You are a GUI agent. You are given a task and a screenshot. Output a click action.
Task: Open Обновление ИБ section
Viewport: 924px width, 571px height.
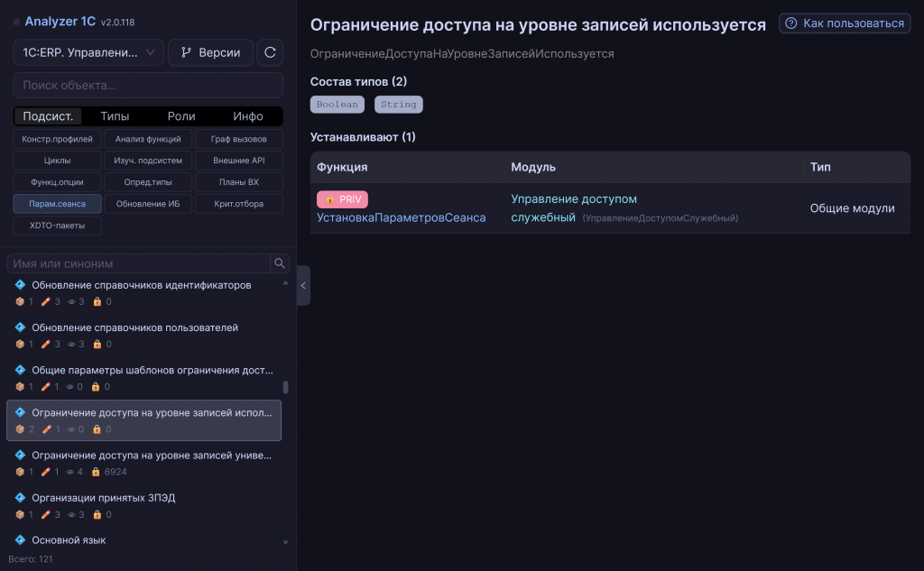pyautogui.click(x=148, y=204)
